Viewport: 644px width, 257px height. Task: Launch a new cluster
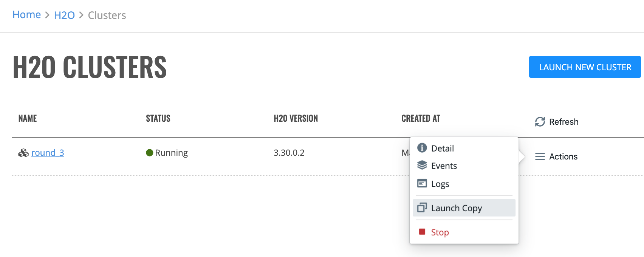tap(585, 67)
